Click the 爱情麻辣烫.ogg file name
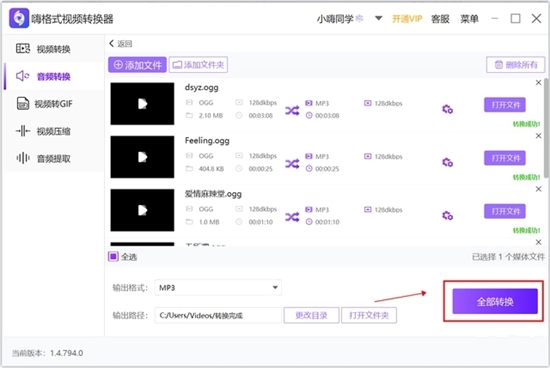This screenshot has width=550, height=368. click(x=213, y=194)
